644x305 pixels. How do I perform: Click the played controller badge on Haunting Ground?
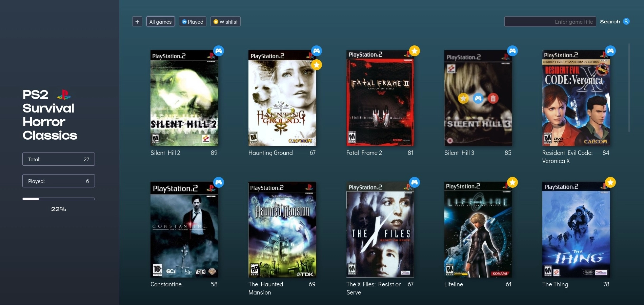[x=317, y=51]
